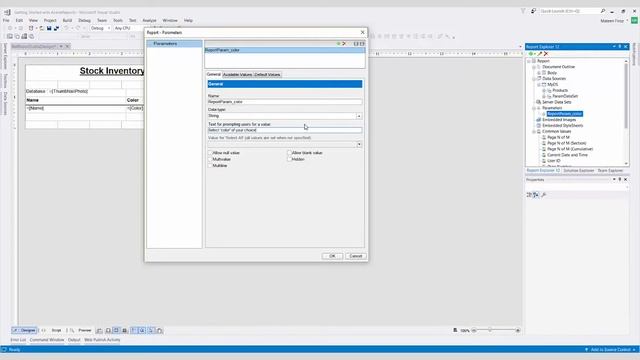Image resolution: width=640 pixels, height=360 pixels.
Task: Click the Script button below the designer
Action: tap(56, 330)
